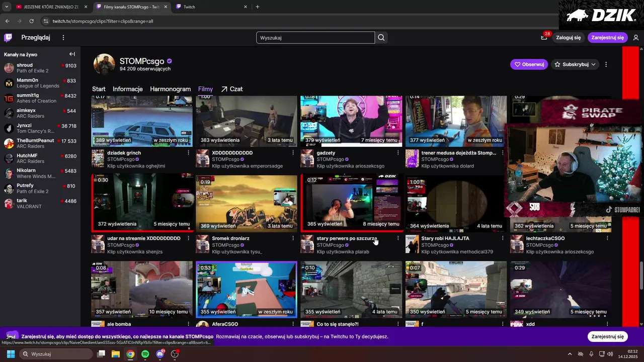
Task: Open the dziadek grinch clip title
Action: pyautogui.click(x=124, y=153)
